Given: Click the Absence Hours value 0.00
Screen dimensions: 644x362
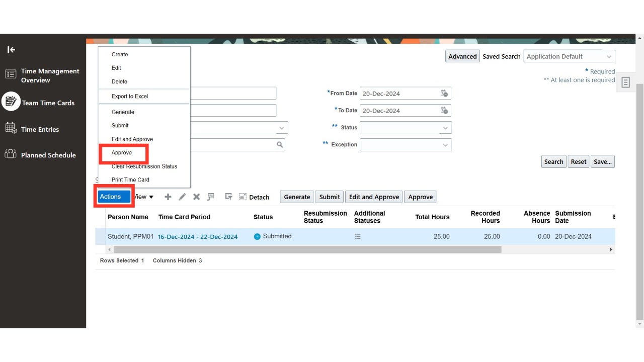Looking at the screenshot, I should [x=543, y=237].
